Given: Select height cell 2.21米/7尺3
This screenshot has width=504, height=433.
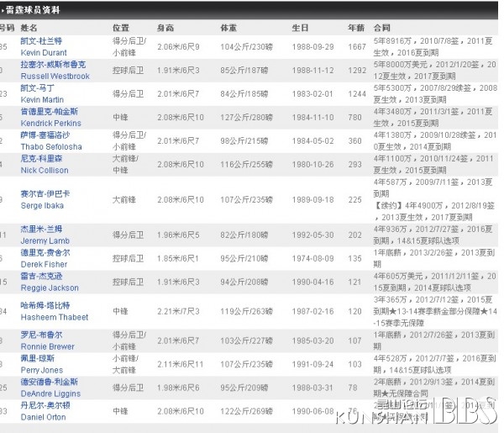Looking at the screenshot, I should point(178,311).
